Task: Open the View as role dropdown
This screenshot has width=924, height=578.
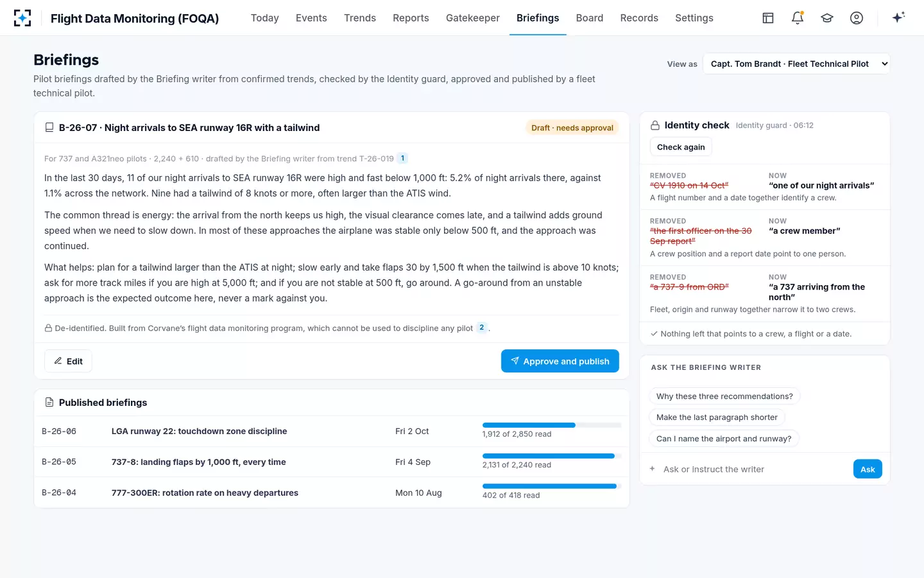Action: [796, 64]
